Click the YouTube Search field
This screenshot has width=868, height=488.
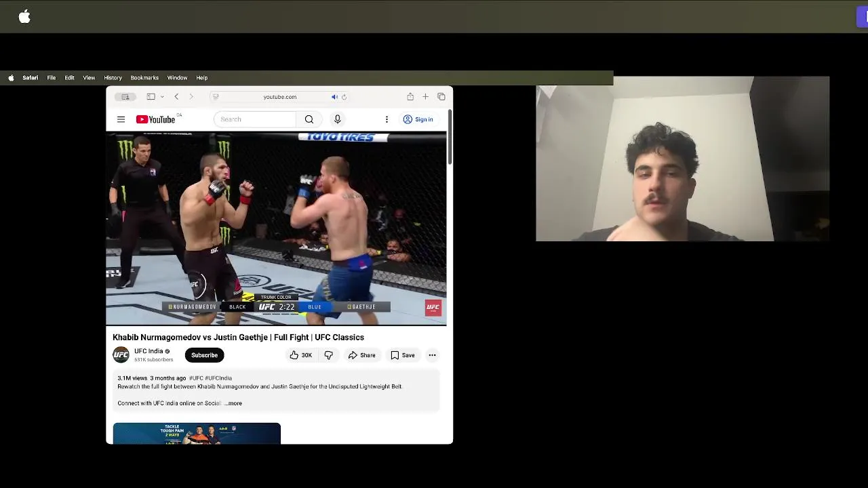[255, 119]
